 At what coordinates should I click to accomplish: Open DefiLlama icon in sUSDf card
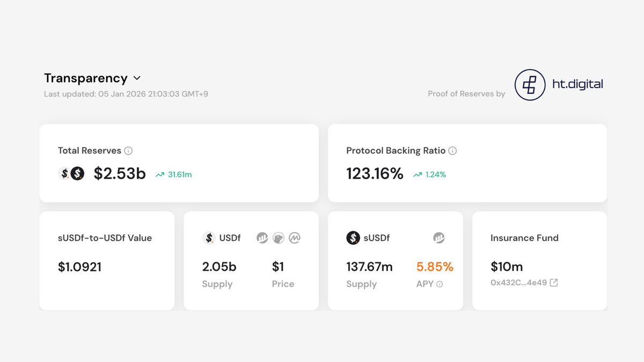439,238
